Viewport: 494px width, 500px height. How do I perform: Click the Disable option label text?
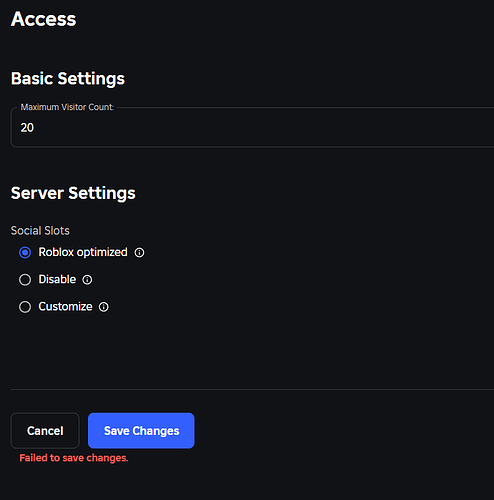point(57,279)
